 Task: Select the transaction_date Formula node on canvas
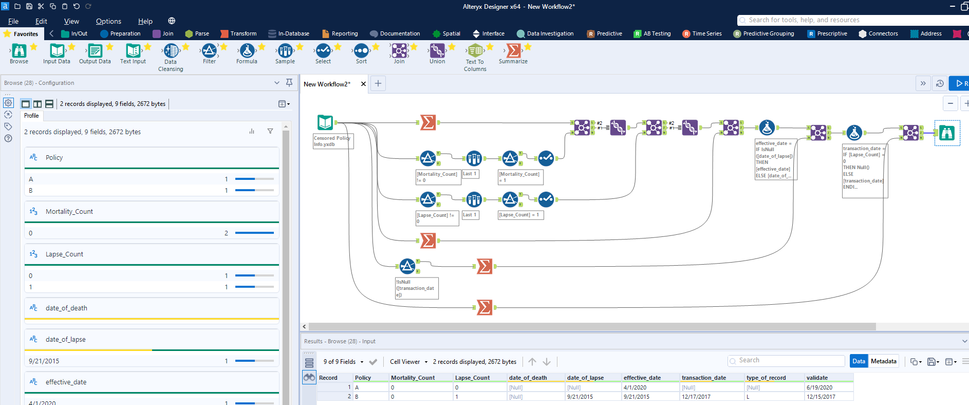[855, 132]
